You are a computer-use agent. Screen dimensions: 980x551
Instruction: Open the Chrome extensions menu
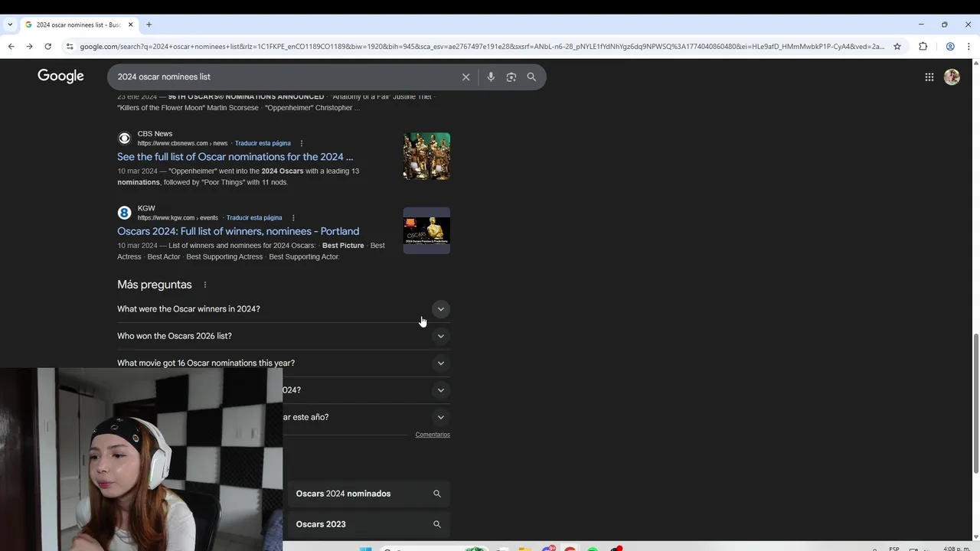click(x=923, y=47)
